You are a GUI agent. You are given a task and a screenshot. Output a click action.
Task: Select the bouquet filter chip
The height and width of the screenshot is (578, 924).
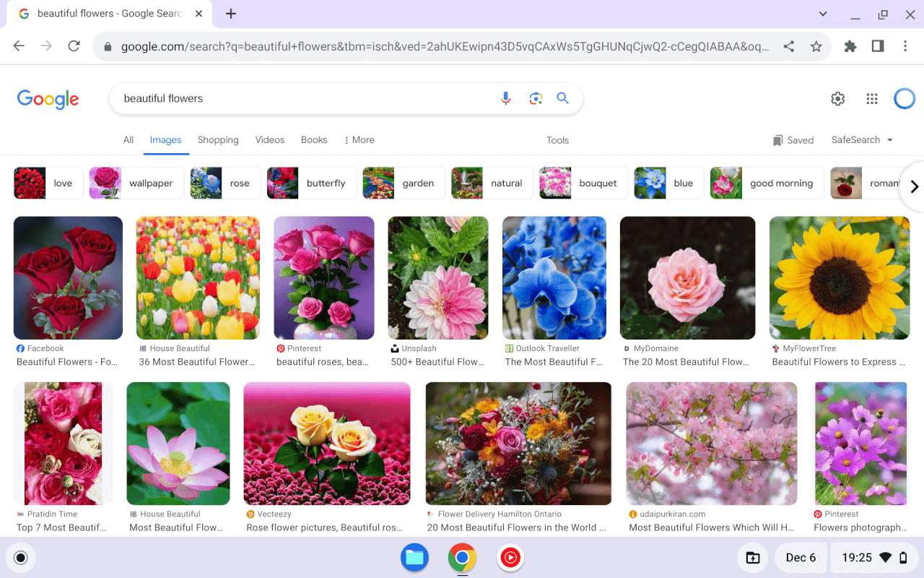[x=583, y=183]
